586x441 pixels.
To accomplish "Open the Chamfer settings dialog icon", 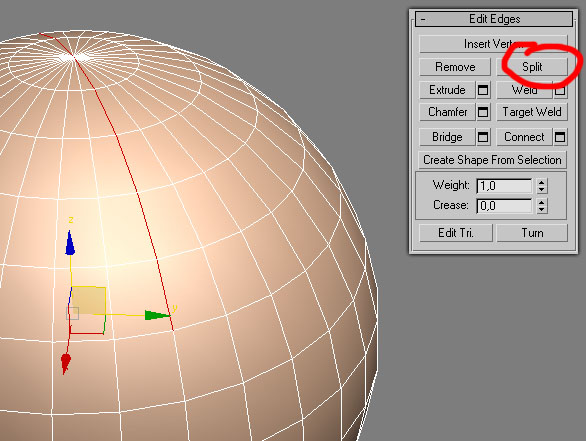I will 483,112.
